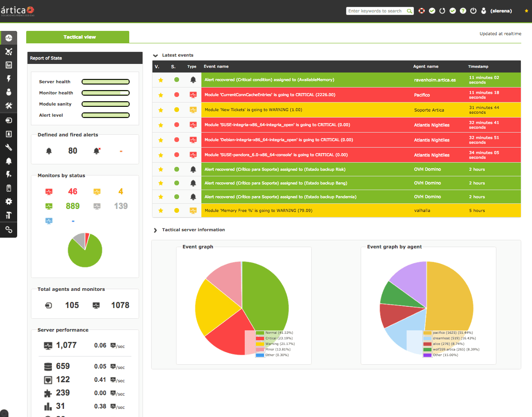Viewport: 532px width, 417px height.
Task: Click the power logout icon in header
Action: coord(473,11)
